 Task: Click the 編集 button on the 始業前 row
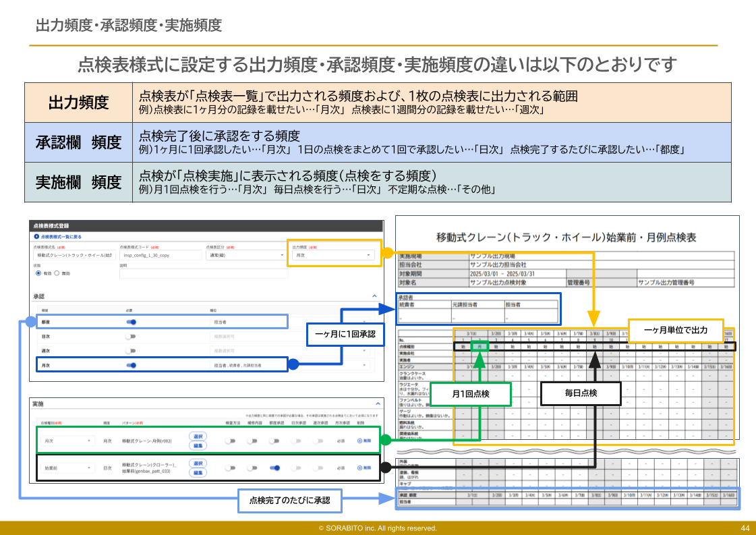pos(197,472)
